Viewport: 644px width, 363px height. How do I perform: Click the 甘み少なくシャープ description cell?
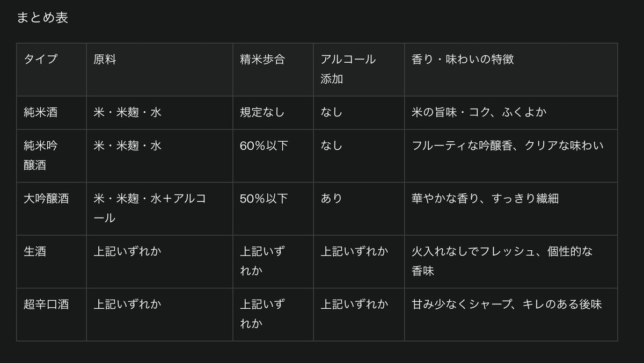pos(511,315)
